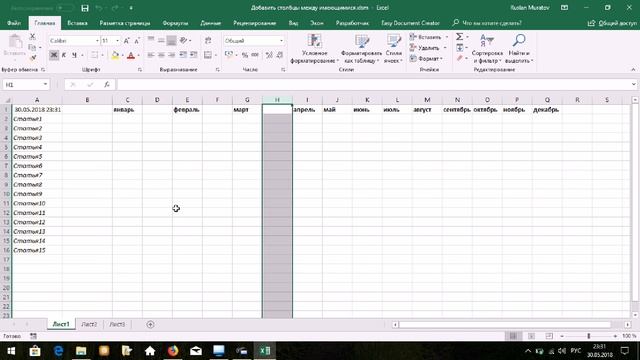640x360 pixels.
Task: Decrease indent icon in alignment group
Action: (183, 55)
